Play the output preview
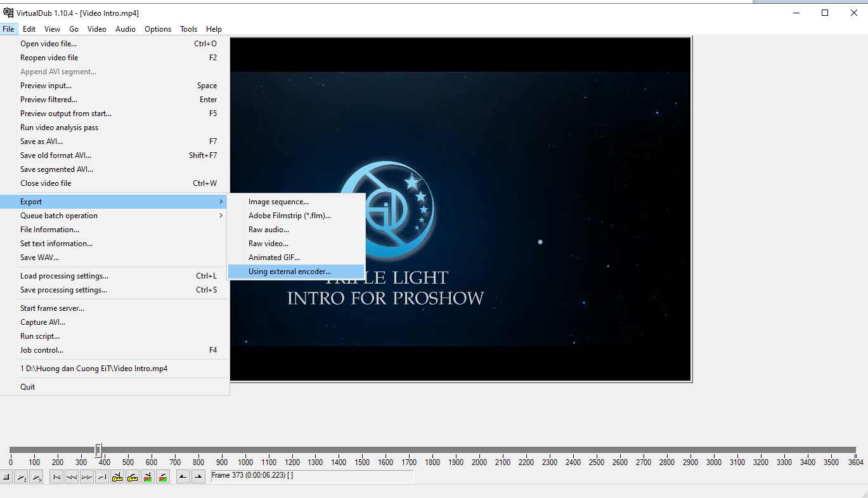Viewport: 868px width, 498px height. (38, 476)
